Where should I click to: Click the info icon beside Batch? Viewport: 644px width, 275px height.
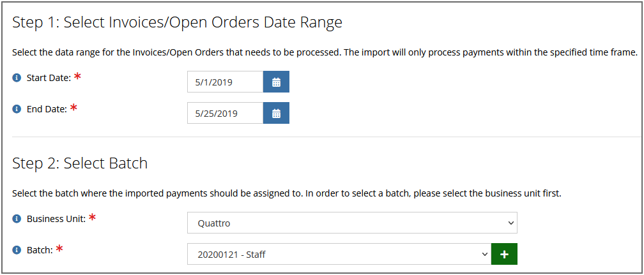(x=17, y=250)
